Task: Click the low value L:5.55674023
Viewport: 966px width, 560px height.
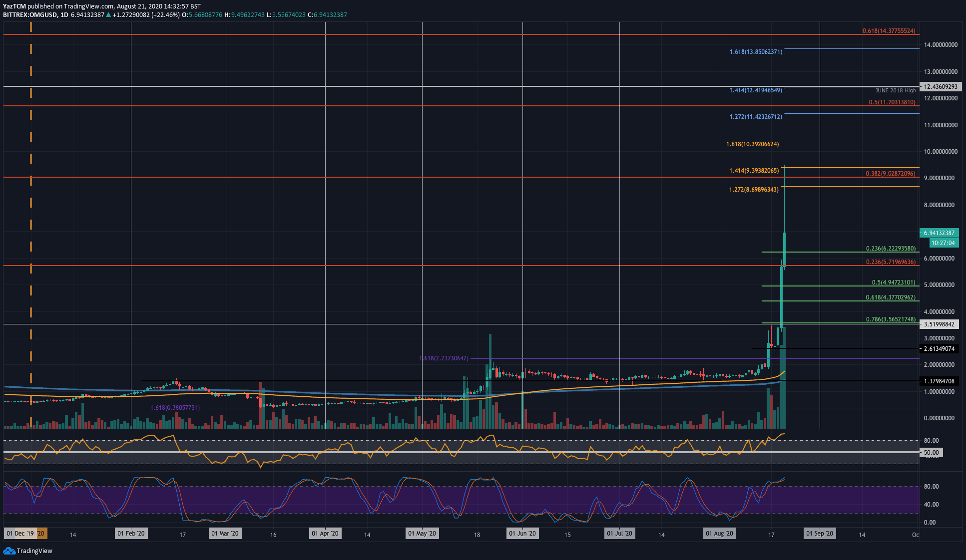Action: point(286,15)
